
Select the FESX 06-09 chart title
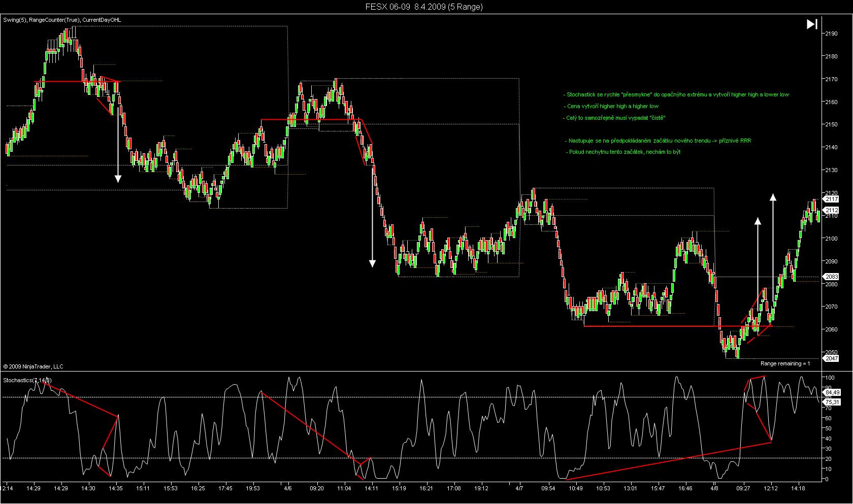coord(424,7)
